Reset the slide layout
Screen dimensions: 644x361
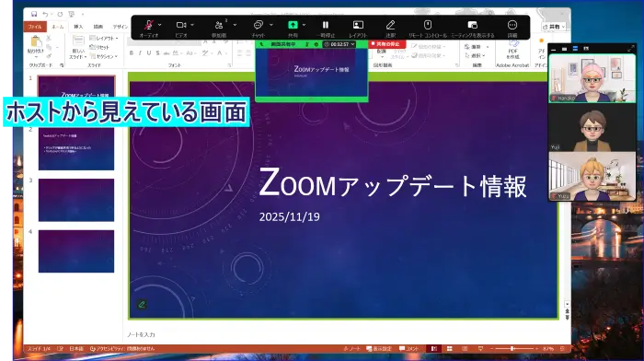pyautogui.click(x=99, y=47)
